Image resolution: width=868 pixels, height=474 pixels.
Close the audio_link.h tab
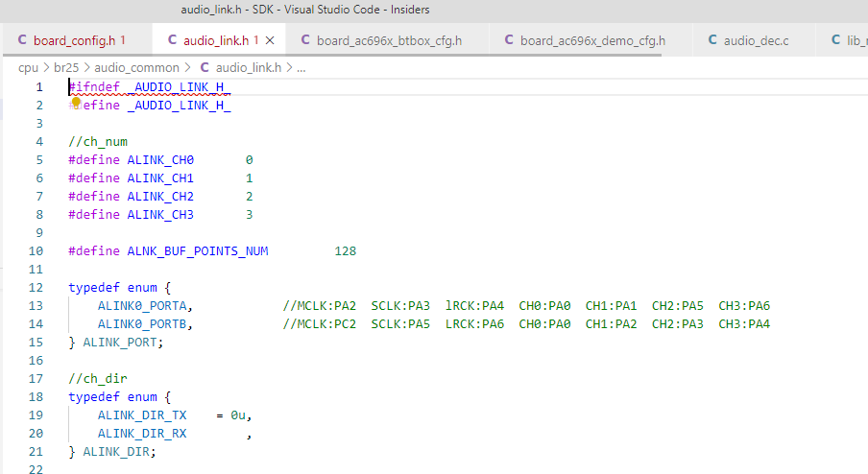point(270,40)
